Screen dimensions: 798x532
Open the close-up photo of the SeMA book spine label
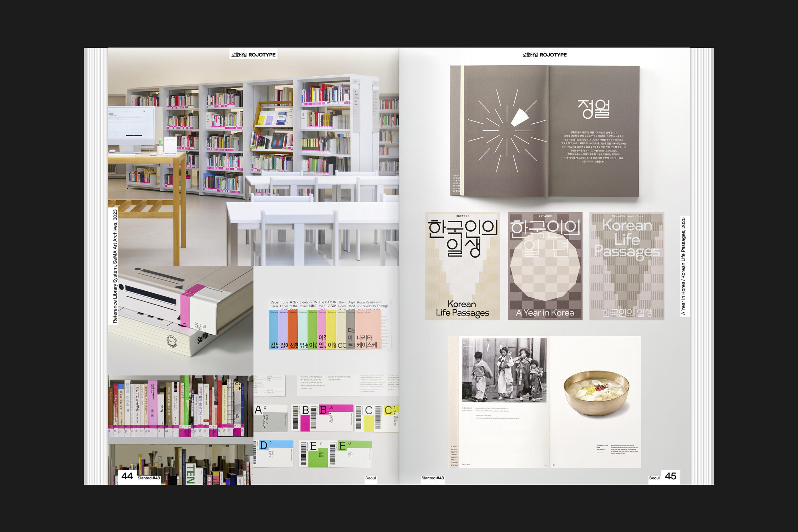pyautogui.click(x=180, y=320)
